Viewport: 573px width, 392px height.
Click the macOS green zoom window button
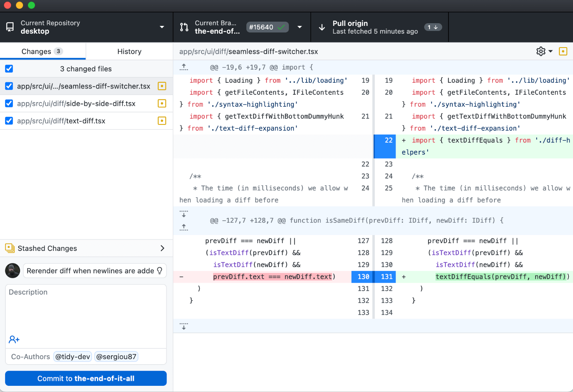[32, 5]
